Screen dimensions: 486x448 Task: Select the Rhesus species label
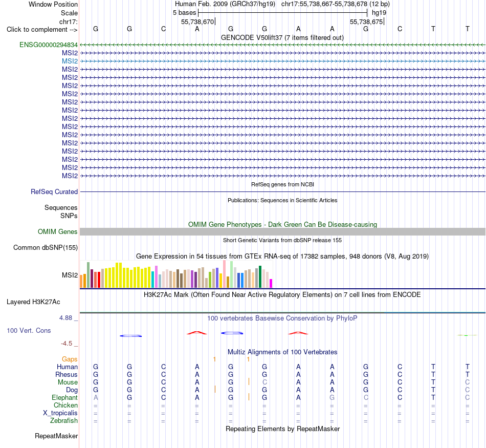click(x=67, y=374)
